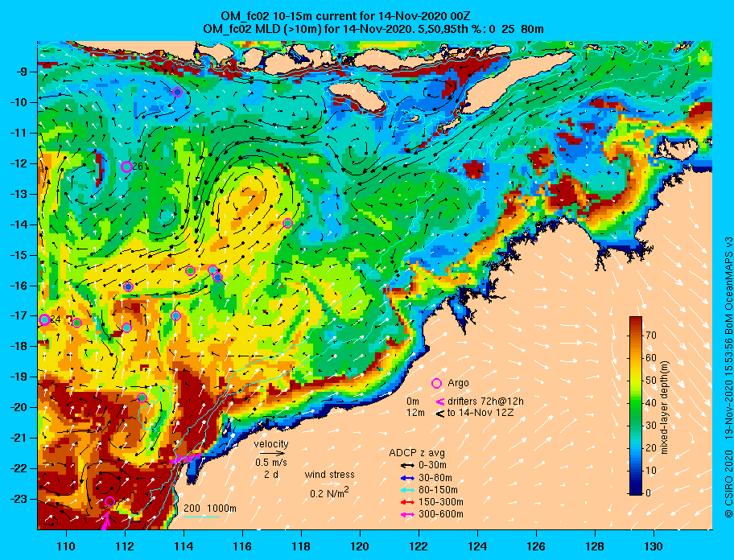Click the 'ADCP z avg' heading
This screenshot has height=560, width=734.
pyautogui.click(x=417, y=453)
